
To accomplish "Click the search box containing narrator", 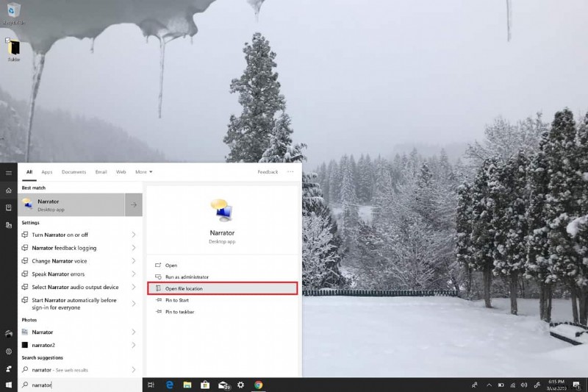I will click(80, 385).
